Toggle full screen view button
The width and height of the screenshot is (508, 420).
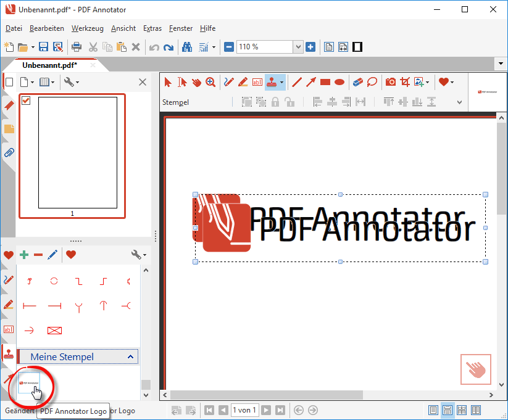357,47
